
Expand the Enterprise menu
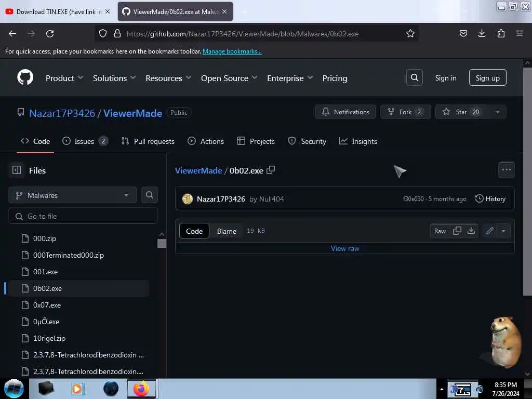pos(290,78)
